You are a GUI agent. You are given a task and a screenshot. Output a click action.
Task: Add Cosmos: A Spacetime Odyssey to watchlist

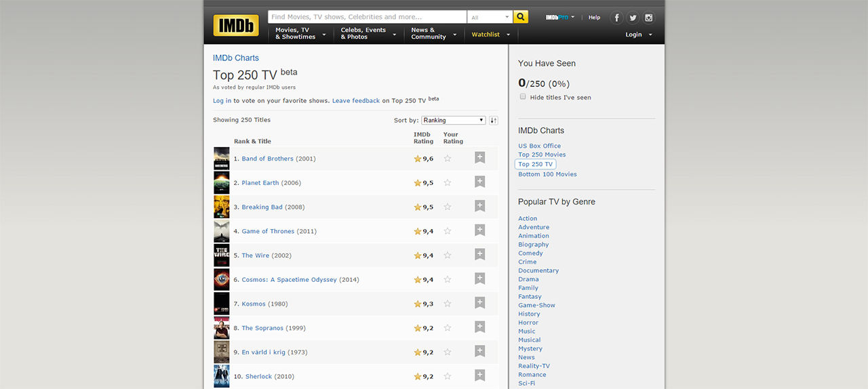click(479, 279)
